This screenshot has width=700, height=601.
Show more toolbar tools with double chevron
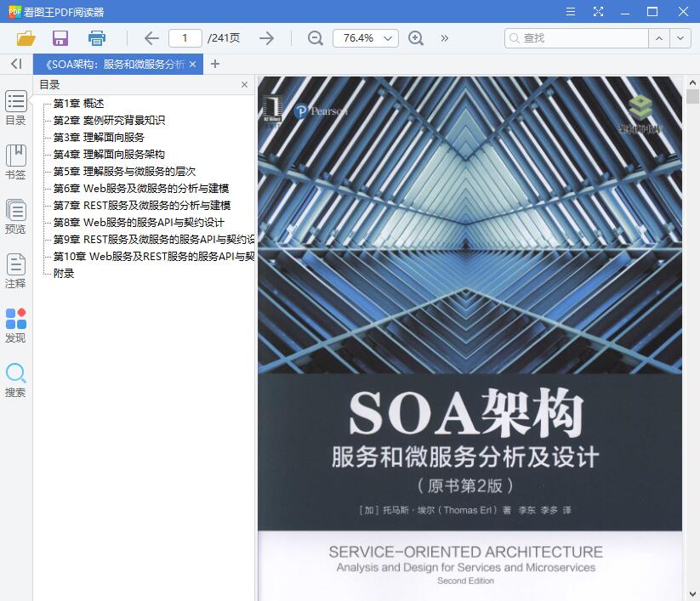coord(444,38)
